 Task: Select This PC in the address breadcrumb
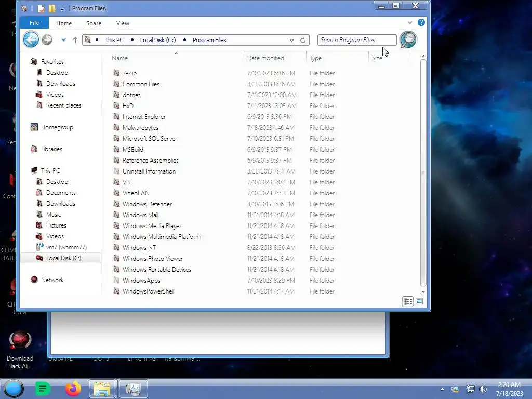(x=114, y=40)
